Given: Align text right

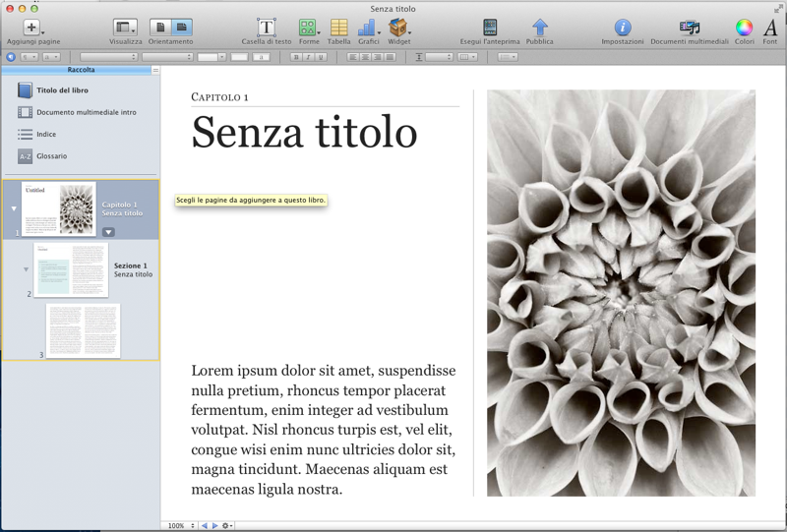Looking at the screenshot, I should pos(378,57).
